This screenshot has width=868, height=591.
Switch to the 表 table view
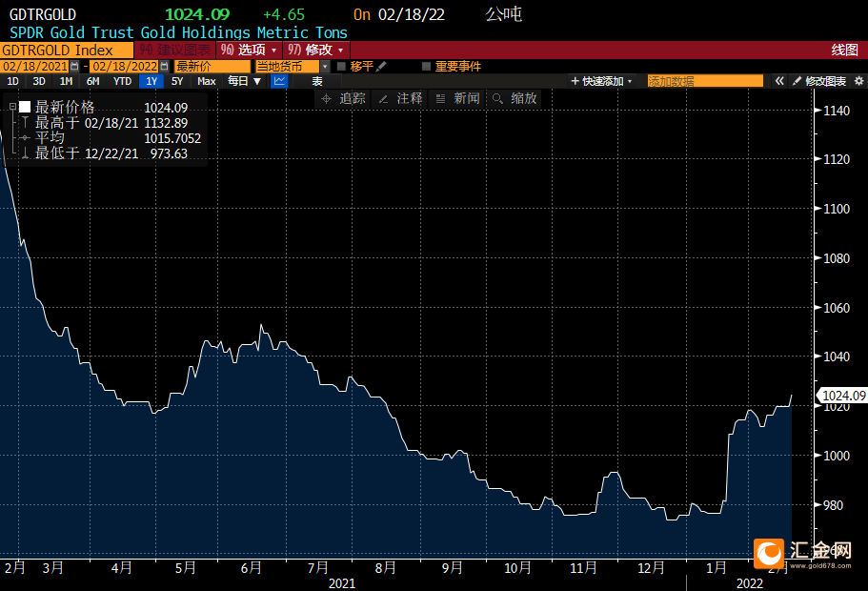[316, 81]
